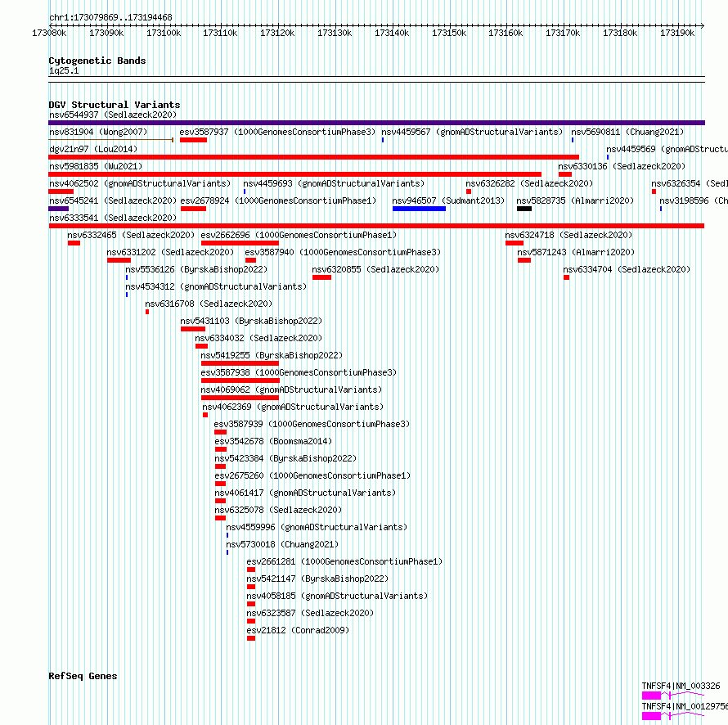Image resolution: width=728 pixels, height=725 pixels.
Task: Click the nsv6334704 (Sedlazeck2020) label
Action: 627,269
